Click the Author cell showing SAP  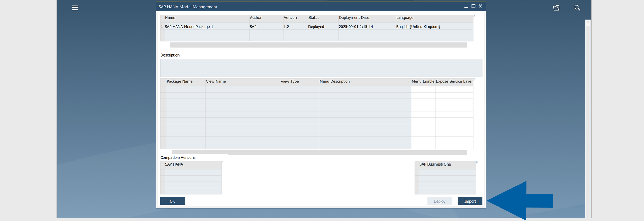pos(266,27)
